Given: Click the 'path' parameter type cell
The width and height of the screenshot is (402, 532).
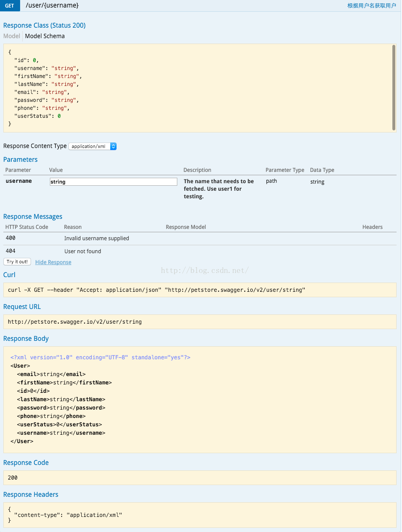Looking at the screenshot, I should [272, 181].
